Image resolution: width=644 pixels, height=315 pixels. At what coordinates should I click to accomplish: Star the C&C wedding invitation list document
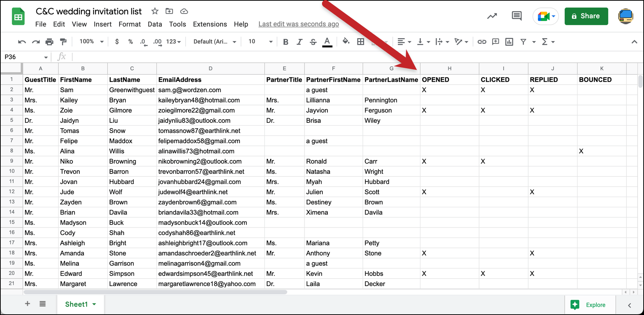click(155, 11)
